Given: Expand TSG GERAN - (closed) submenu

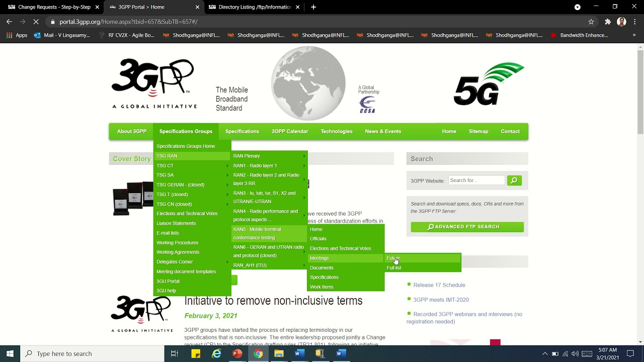Looking at the screenshot, I should pos(192,185).
